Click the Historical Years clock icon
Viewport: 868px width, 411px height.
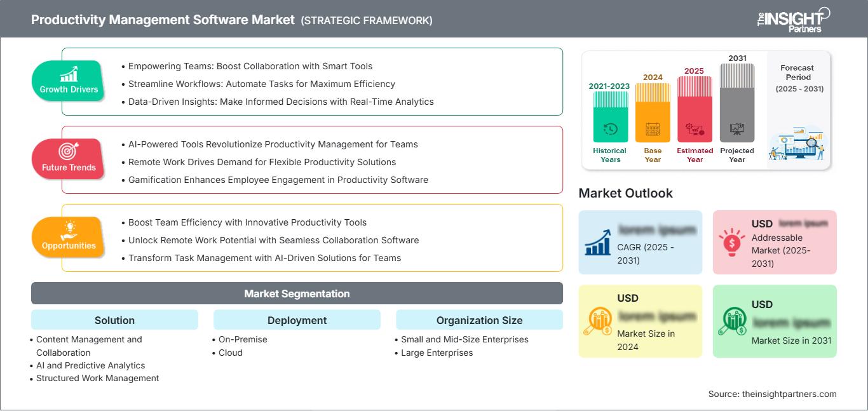[x=610, y=129]
